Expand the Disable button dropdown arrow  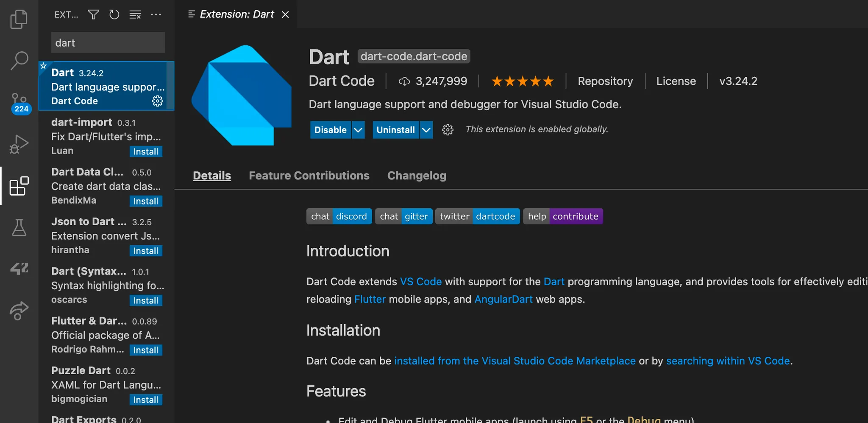pyautogui.click(x=358, y=130)
